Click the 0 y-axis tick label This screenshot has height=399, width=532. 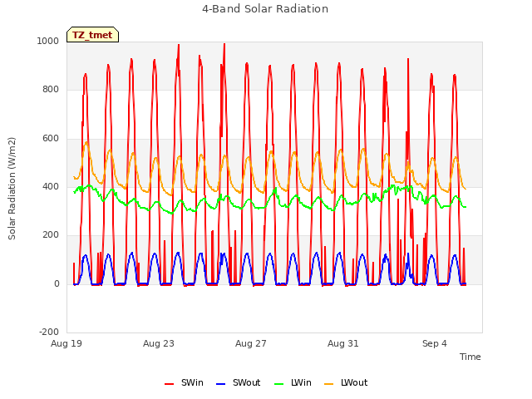(x=57, y=284)
